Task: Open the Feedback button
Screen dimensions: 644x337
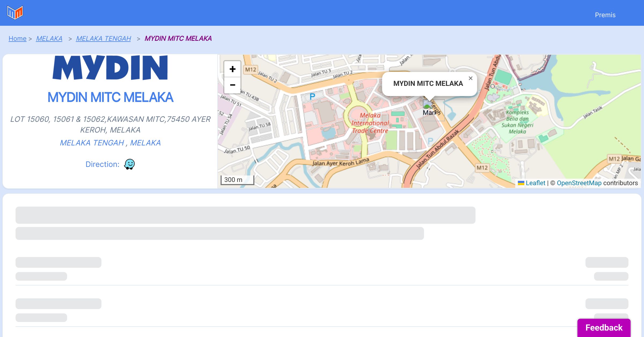Action: pos(604,327)
